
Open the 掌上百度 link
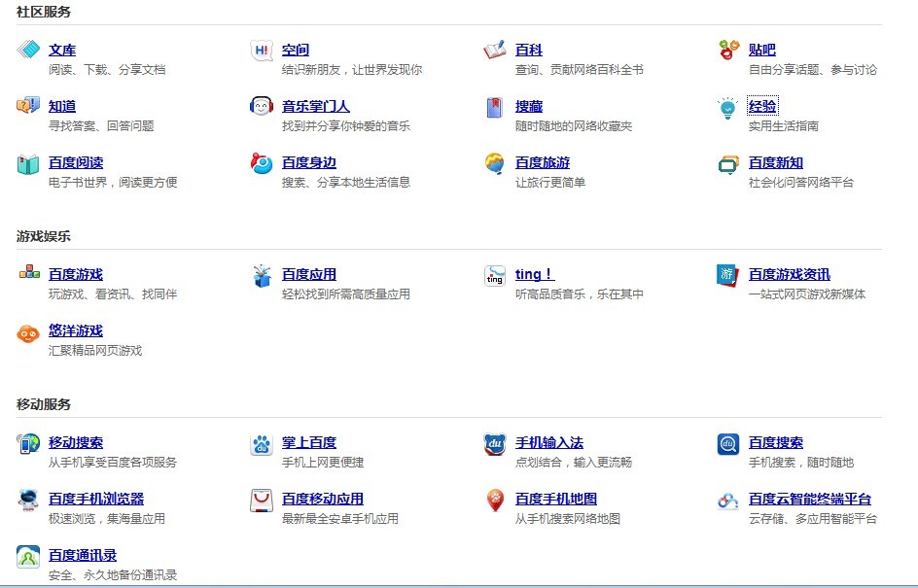pos(309,442)
